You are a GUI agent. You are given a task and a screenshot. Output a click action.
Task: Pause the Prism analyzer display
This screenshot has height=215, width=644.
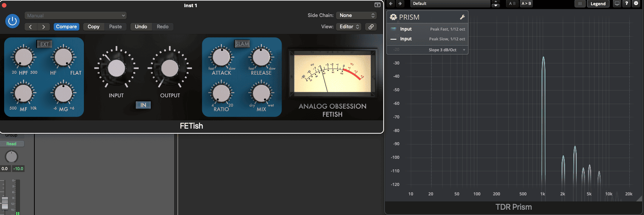(x=580, y=3)
